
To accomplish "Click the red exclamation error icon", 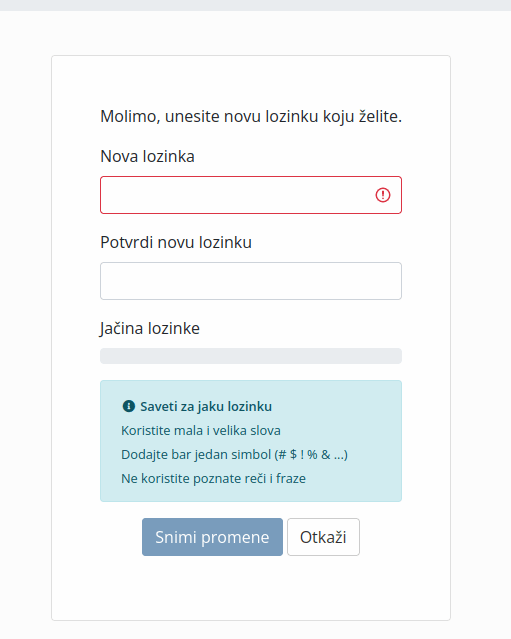I will tap(383, 195).
